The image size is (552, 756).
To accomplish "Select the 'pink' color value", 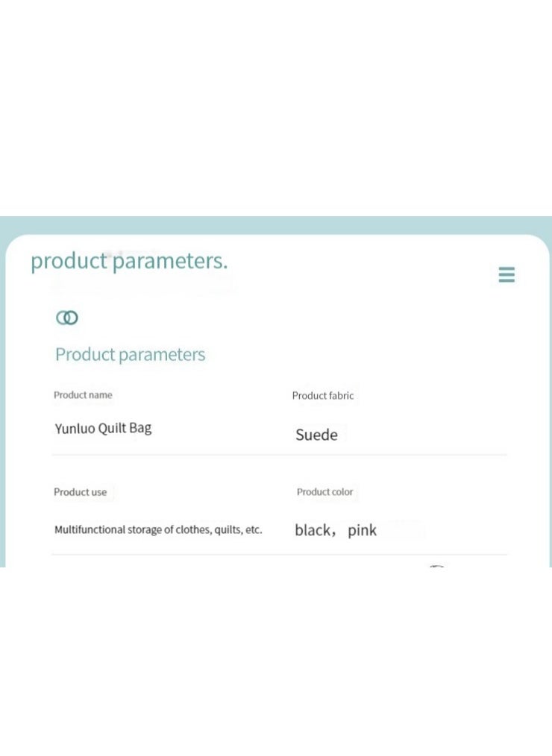I will 362,530.
